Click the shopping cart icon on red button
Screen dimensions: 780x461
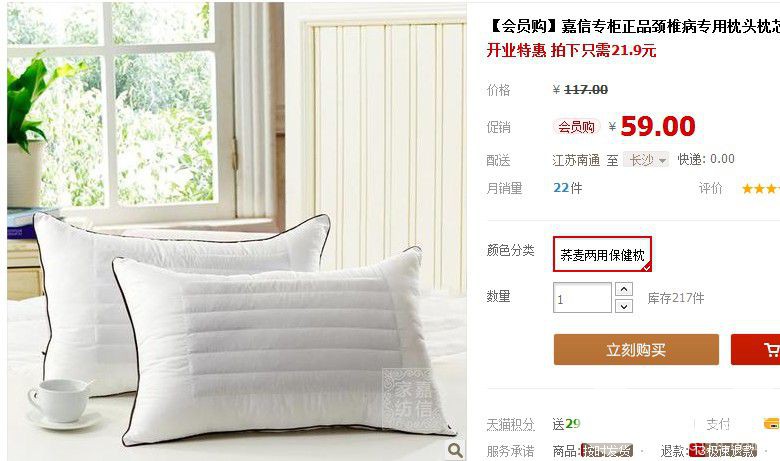(x=772, y=350)
